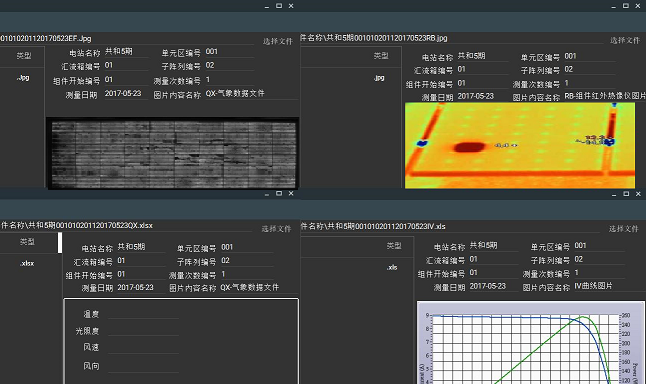Screen dimensions: 646x384
Task: Minimize the IV.xls window
Action: point(614,194)
